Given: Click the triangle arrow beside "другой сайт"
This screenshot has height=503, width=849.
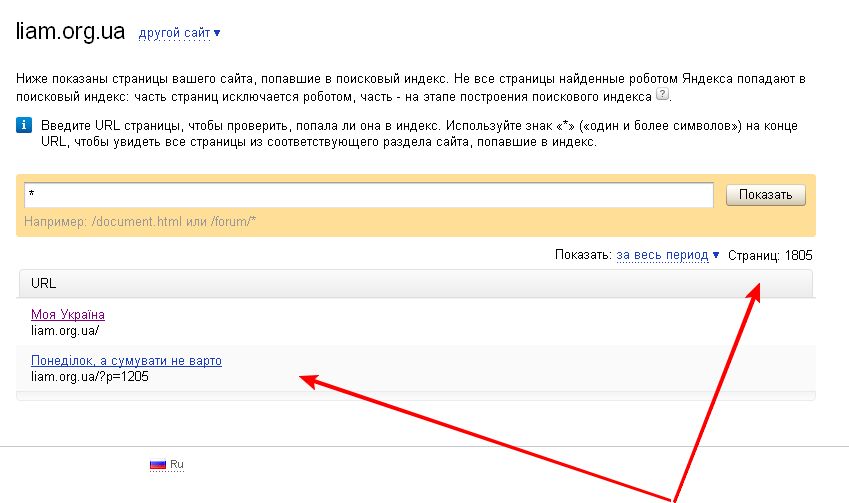Looking at the screenshot, I should point(217,33).
